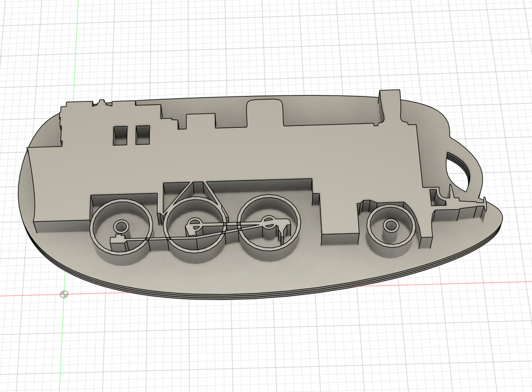Click the triangular brace above the second wheel
Viewport: 532px width, 392px height.
click(x=196, y=190)
